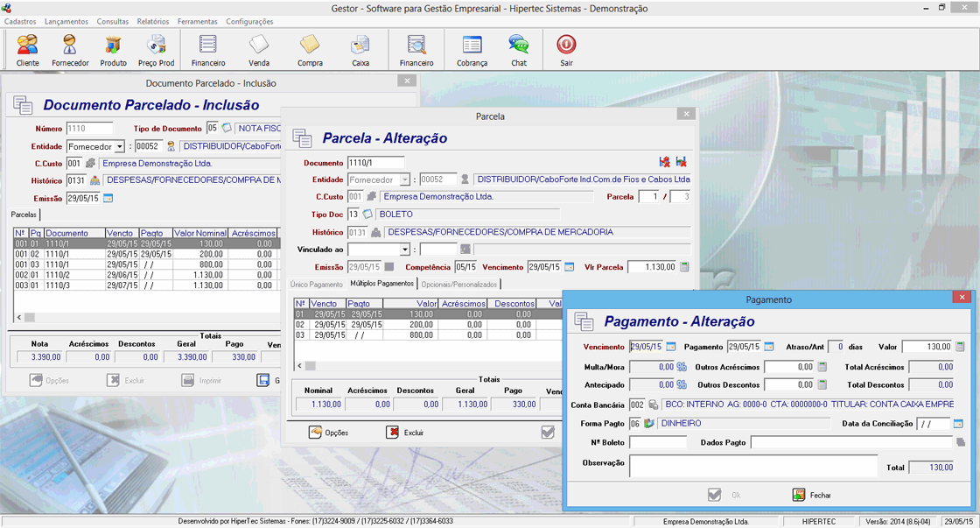Open the Cadastros menu
Screen dimensions: 980x528
coord(20,21)
